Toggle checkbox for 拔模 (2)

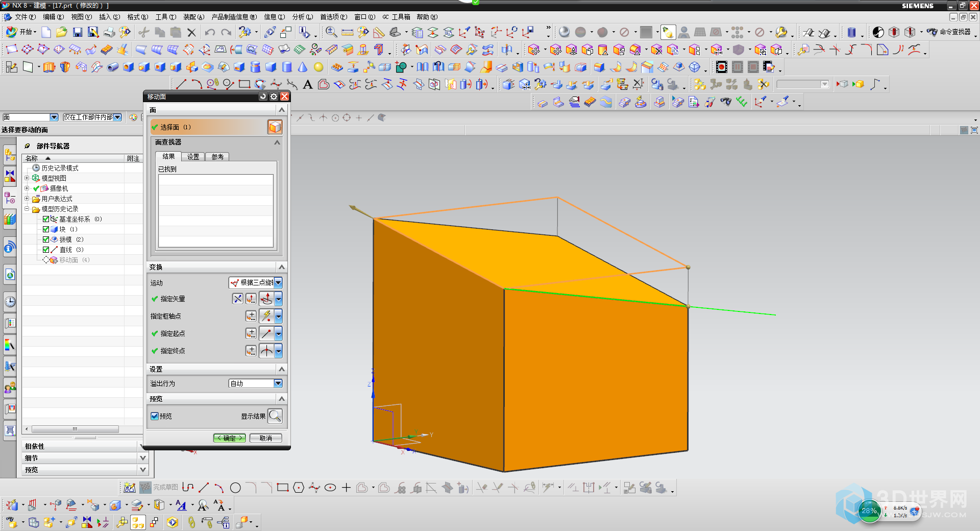[46, 239]
